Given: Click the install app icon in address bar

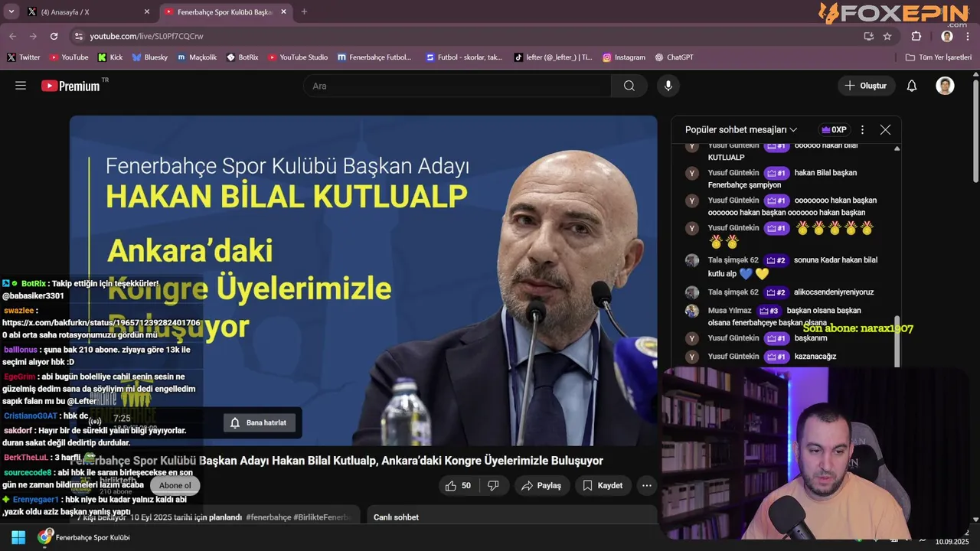Looking at the screenshot, I should tap(868, 36).
